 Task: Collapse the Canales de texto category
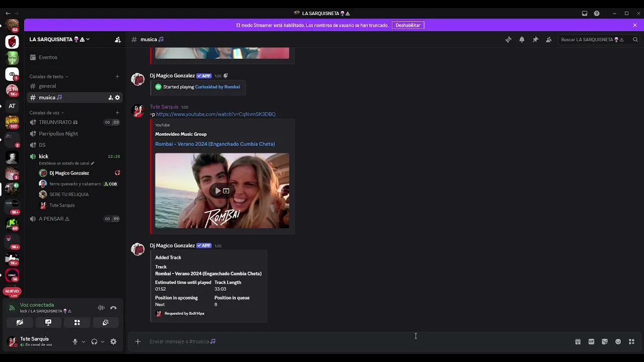tap(49, 76)
